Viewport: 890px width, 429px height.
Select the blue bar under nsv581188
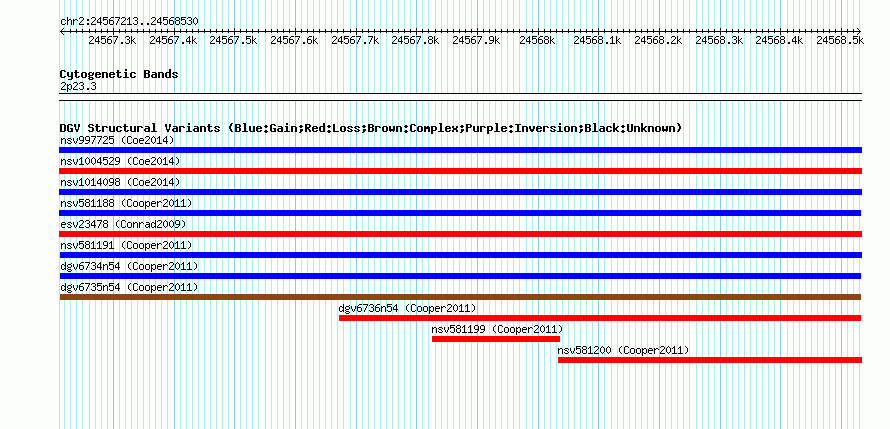[x=460, y=213]
